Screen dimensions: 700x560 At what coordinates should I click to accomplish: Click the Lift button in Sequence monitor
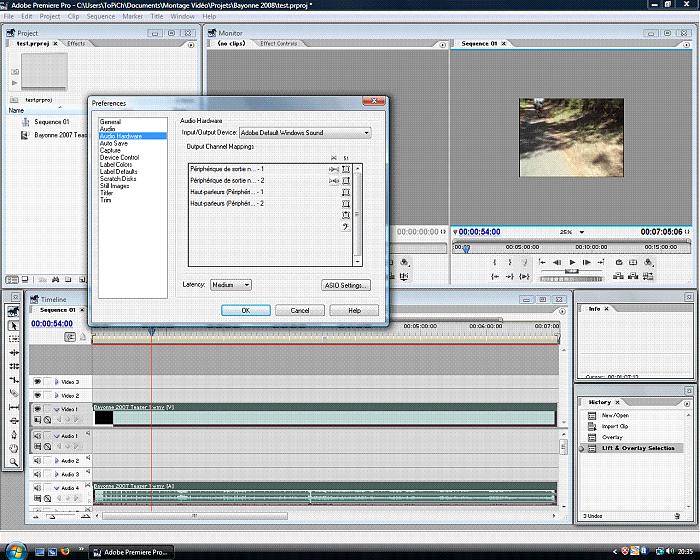pos(618,276)
